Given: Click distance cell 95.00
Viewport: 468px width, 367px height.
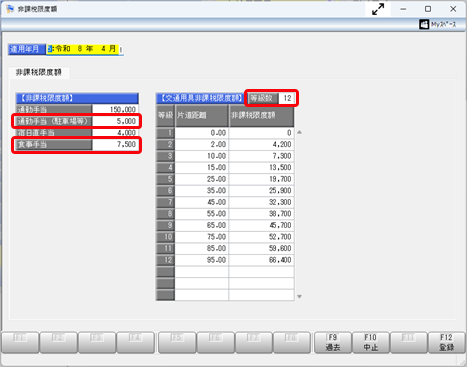Looking at the screenshot, I should tap(202, 260).
